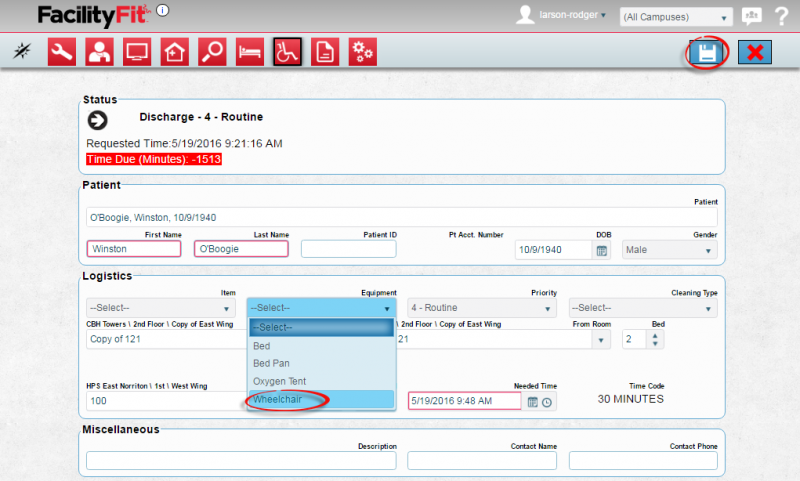
Task: Click the Patient search field
Action: coord(402,217)
